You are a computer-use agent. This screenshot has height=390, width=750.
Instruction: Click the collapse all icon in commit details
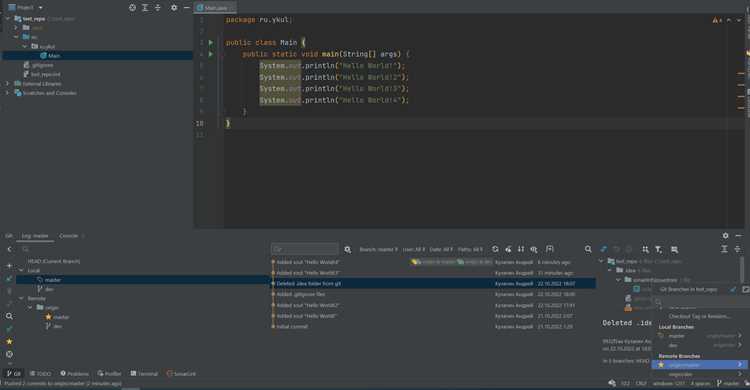(737, 249)
